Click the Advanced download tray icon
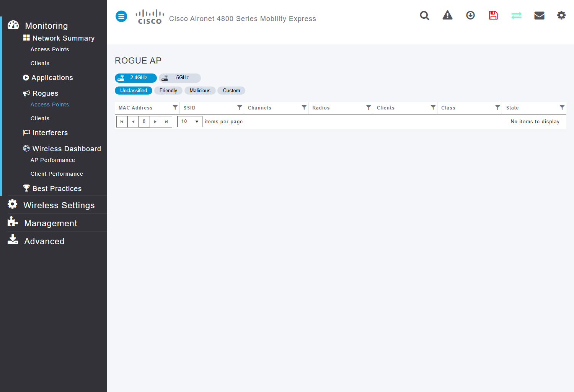Image resolution: width=574 pixels, height=392 pixels. 13,239
